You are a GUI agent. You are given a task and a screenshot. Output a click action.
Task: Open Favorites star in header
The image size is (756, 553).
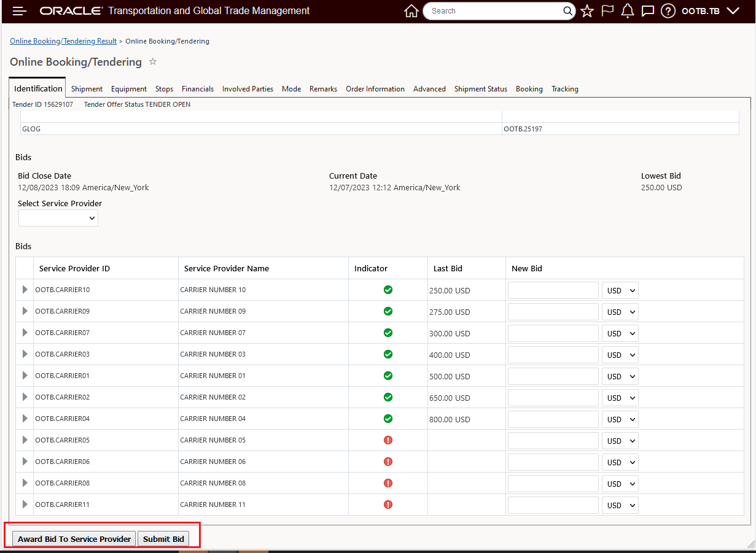(x=588, y=11)
